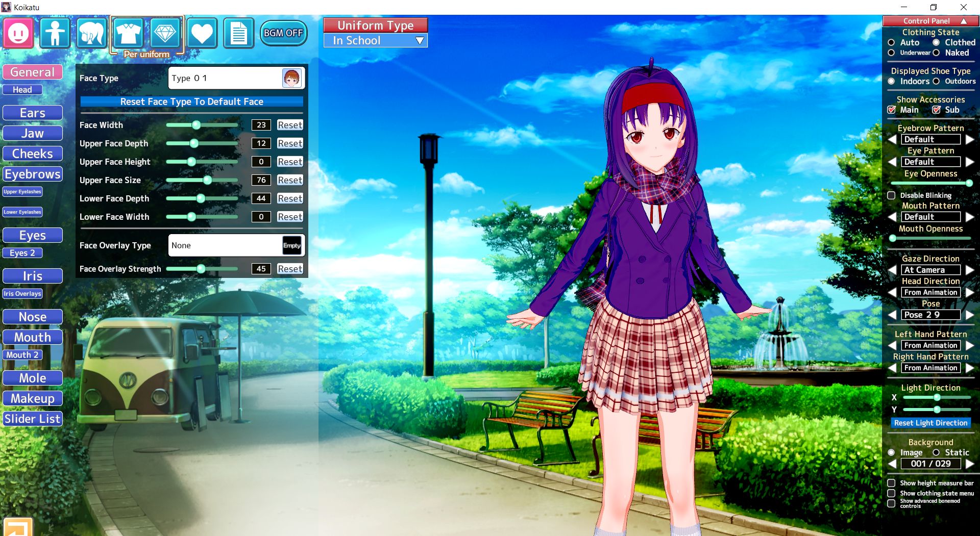Open the Makeup section in the sidebar

(x=32, y=398)
